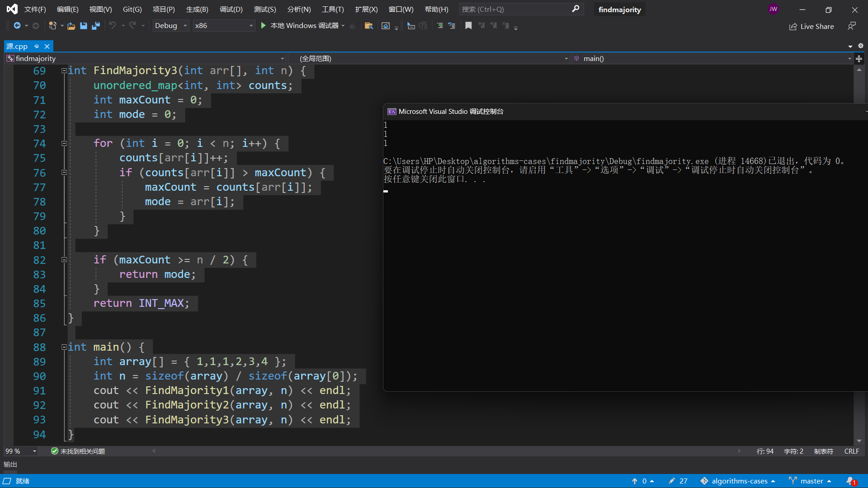Open the 测试(S) menu

tap(265, 9)
